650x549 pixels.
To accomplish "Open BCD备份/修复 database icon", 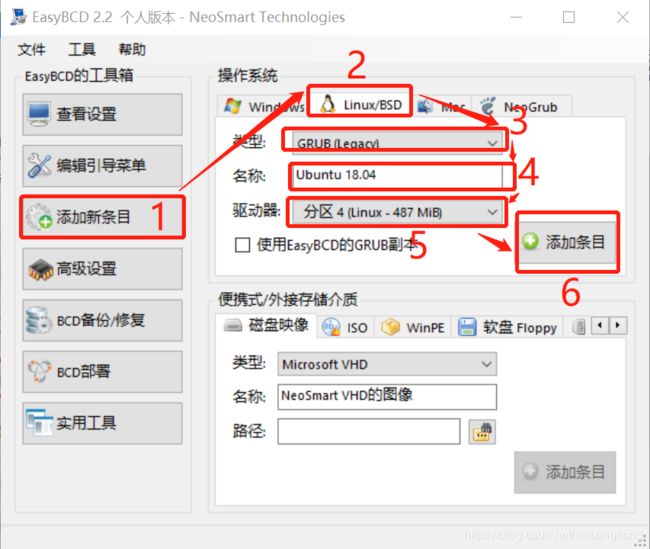I will (39, 320).
